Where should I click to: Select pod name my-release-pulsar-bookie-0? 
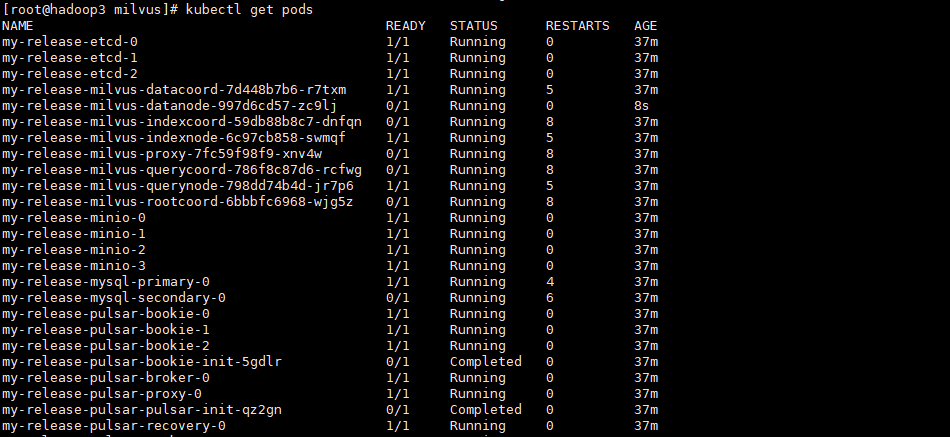[106, 314]
